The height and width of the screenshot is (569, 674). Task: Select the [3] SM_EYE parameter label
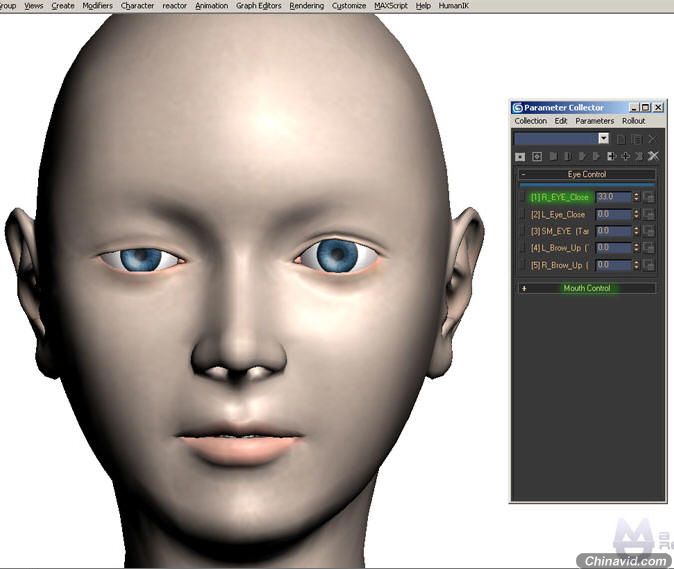[560, 231]
